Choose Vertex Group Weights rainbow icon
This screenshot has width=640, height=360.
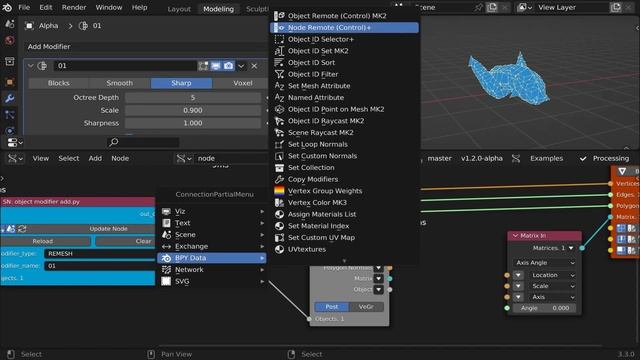click(279, 191)
